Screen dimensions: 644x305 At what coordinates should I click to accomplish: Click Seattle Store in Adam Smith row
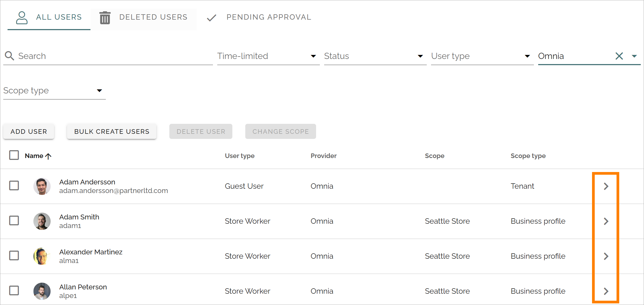[447, 221]
